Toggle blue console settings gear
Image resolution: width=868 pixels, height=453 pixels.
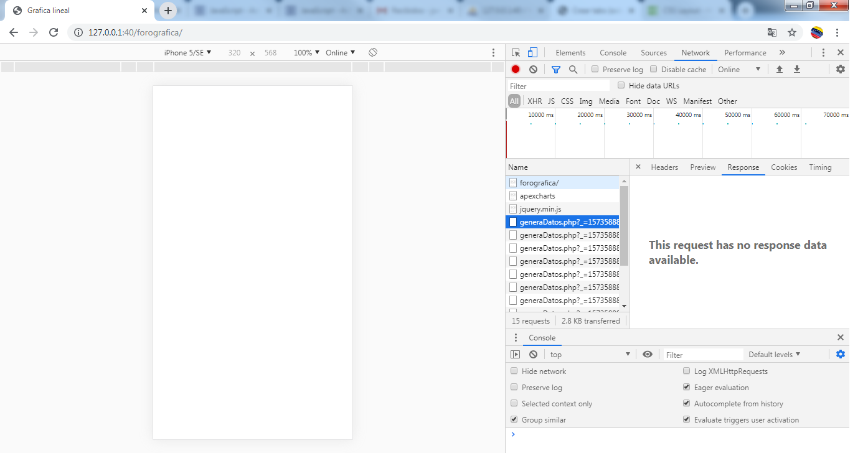[841, 354]
